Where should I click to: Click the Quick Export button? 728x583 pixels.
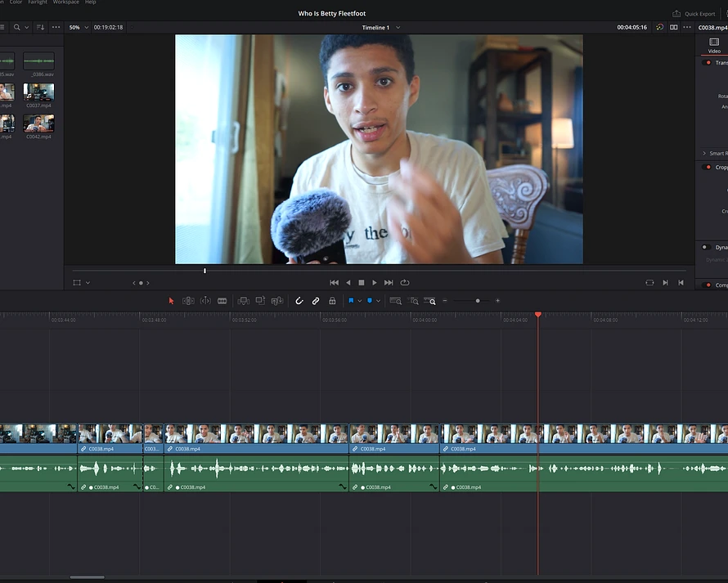click(694, 13)
